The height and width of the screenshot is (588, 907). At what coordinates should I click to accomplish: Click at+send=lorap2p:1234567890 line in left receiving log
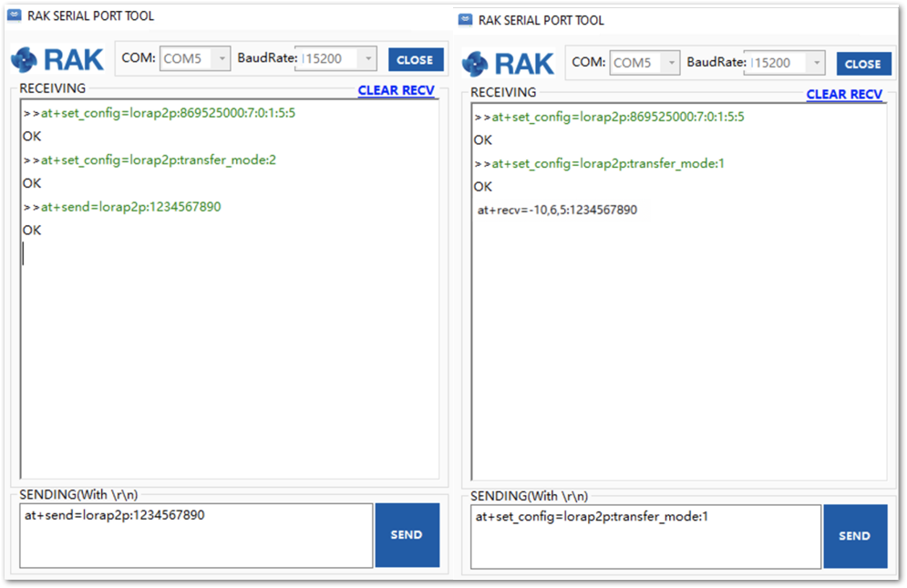[x=122, y=207]
